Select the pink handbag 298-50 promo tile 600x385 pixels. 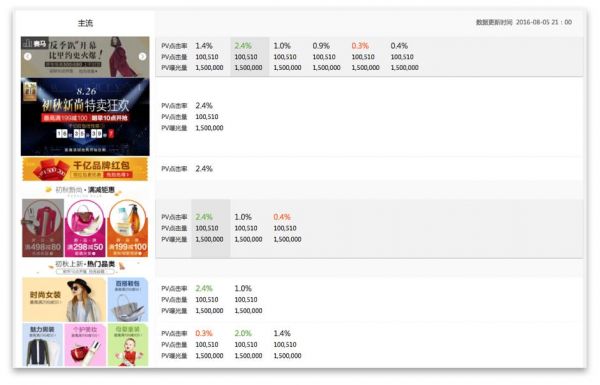click(85, 228)
